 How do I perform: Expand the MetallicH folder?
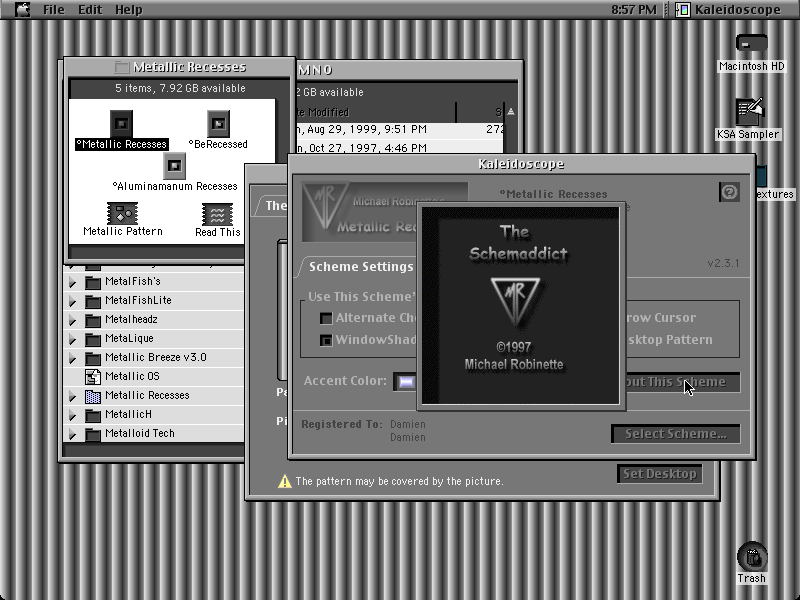pos(72,415)
